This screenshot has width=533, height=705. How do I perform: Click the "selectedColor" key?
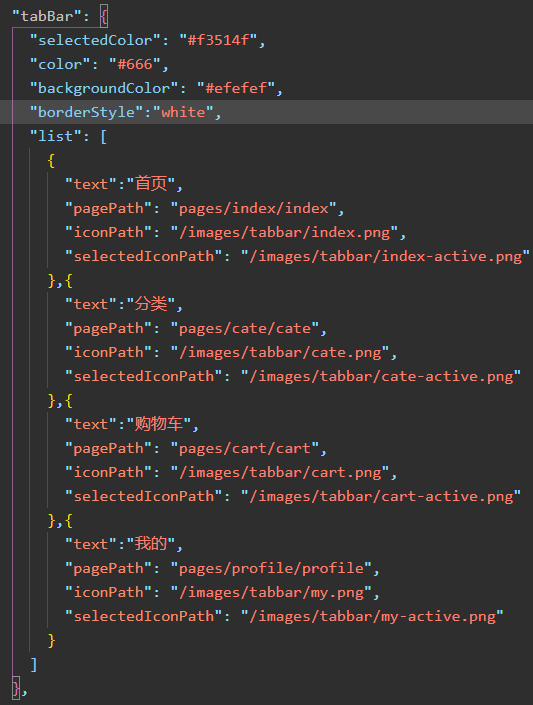[95, 40]
